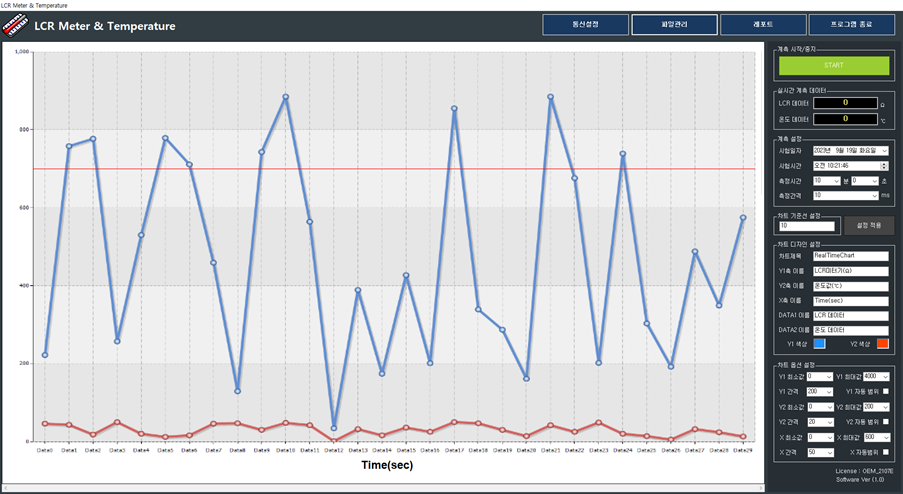Click the left arrow of horizontal chart scrollbar
This screenshot has width=903, height=494.
pos(5,488)
